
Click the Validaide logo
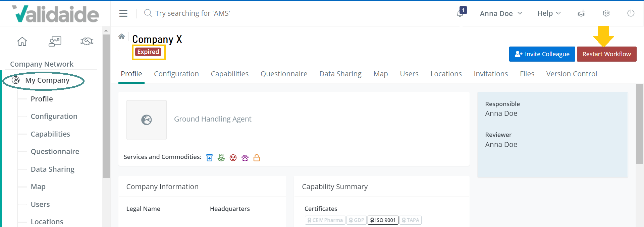click(x=55, y=14)
